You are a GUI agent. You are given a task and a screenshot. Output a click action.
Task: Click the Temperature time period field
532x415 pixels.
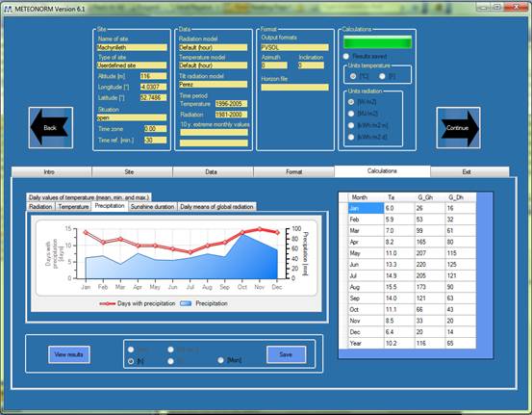point(231,104)
